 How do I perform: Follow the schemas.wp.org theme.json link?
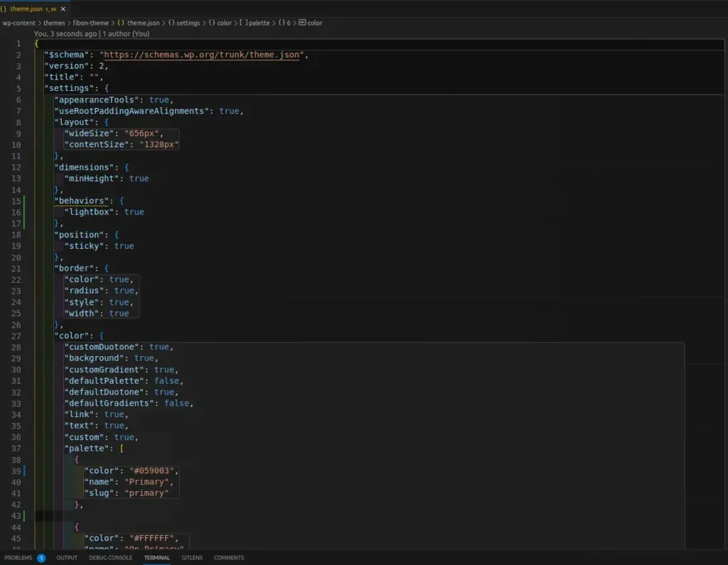pos(201,55)
